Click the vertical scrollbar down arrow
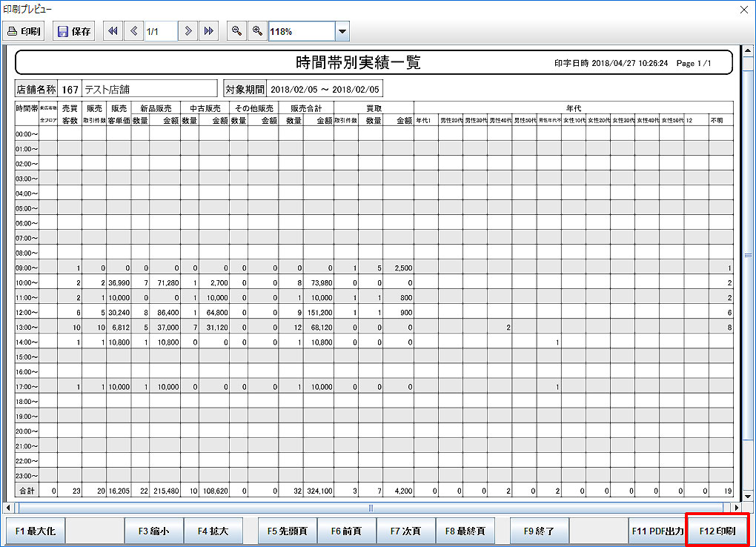This screenshot has height=547, width=756. (x=747, y=495)
